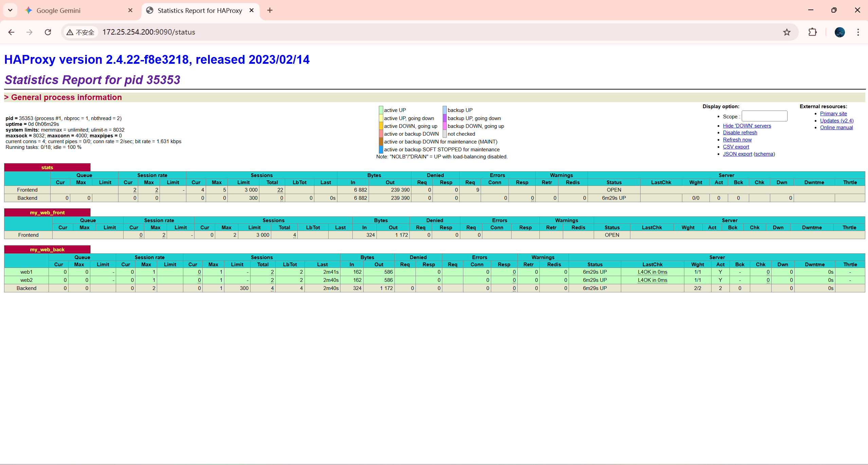Screen dimensions: 868x465
Task: Open a new tab with the plus icon
Action: (270, 11)
